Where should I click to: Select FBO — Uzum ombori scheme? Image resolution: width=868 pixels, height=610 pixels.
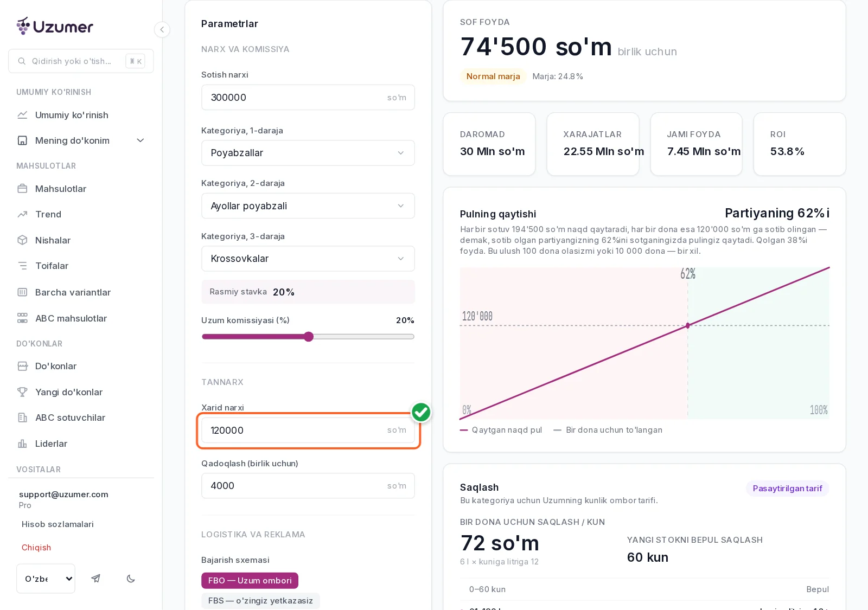[x=250, y=580]
